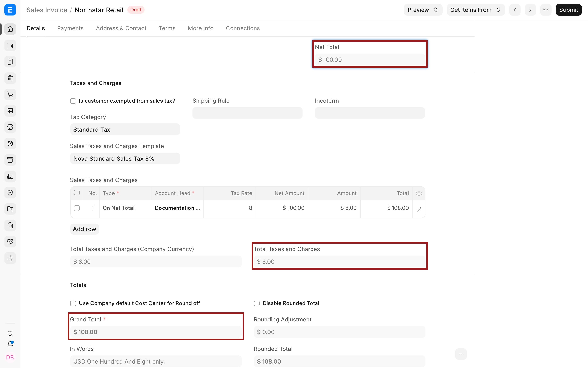Switch to the Payments tab

[70, 28]
